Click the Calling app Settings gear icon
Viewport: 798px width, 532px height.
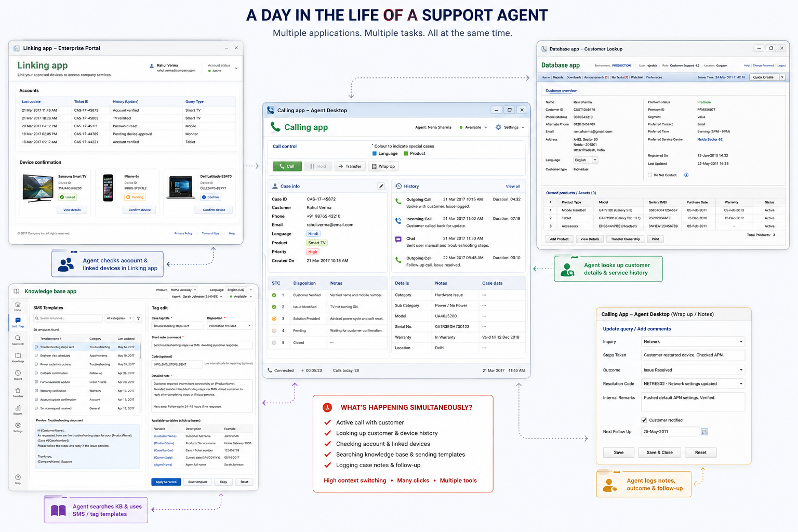[498, 127]
